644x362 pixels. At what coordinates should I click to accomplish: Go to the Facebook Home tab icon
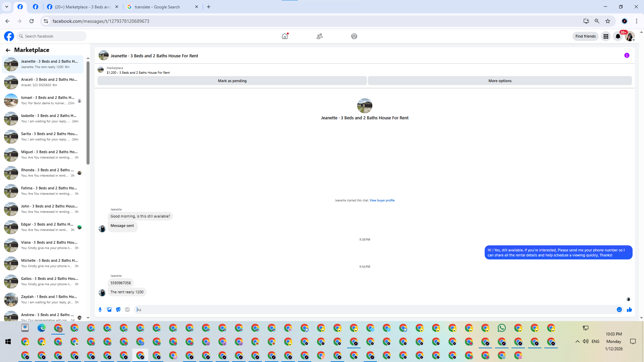click(x=285, y=36)
